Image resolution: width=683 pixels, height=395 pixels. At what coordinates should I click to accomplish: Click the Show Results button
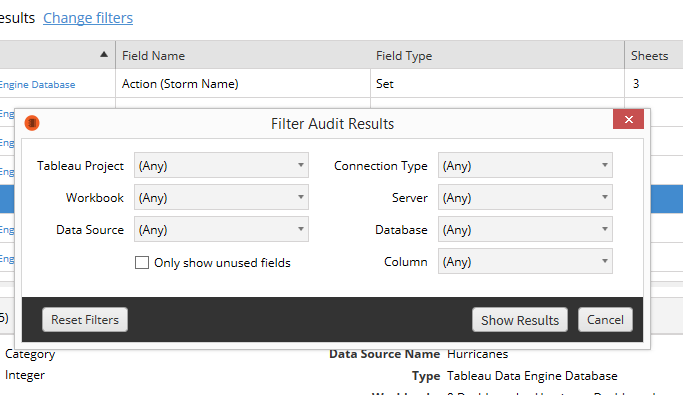520,320
